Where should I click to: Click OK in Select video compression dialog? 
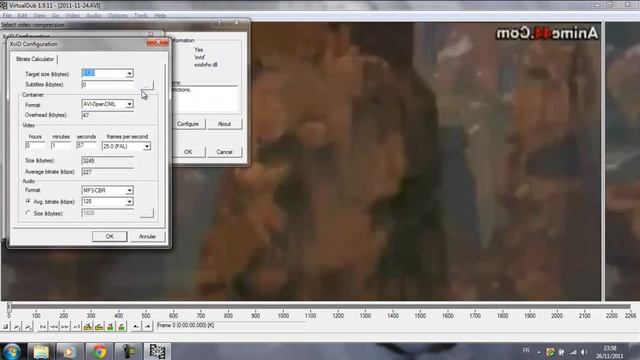pos(188,152)
